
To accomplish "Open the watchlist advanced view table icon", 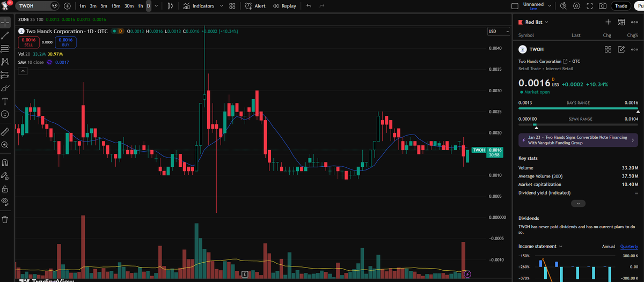I will pos(621,22).
